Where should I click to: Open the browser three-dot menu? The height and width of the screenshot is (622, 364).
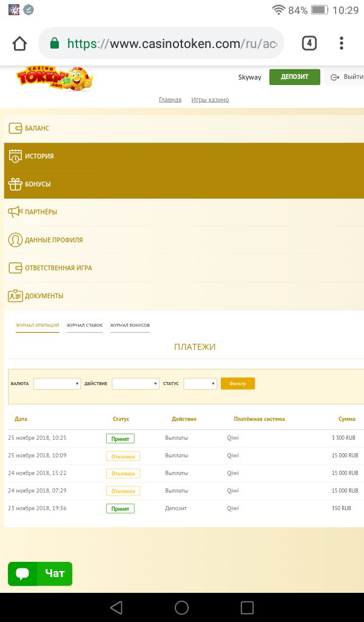tap(342, 43)
